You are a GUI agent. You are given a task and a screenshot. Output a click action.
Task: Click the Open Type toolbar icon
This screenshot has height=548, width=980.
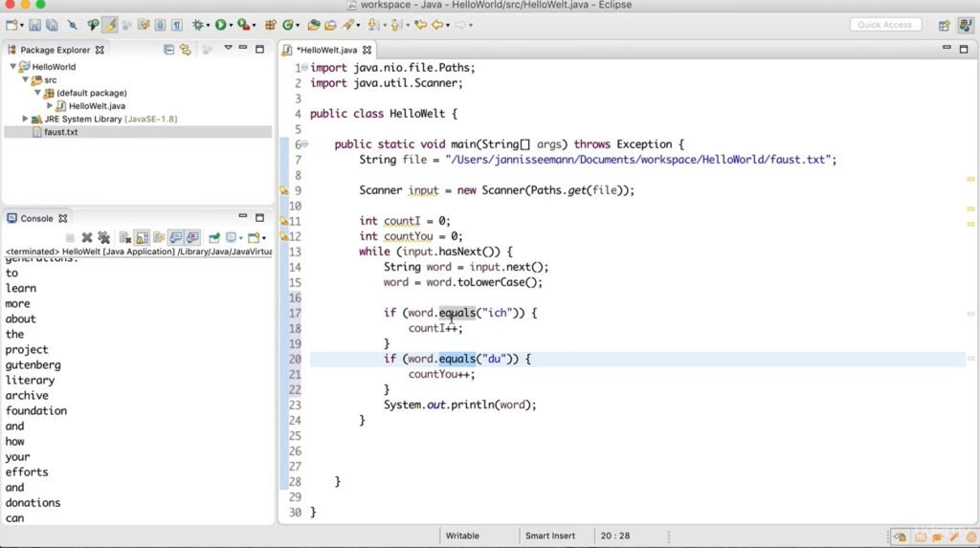tap(314, 25)
